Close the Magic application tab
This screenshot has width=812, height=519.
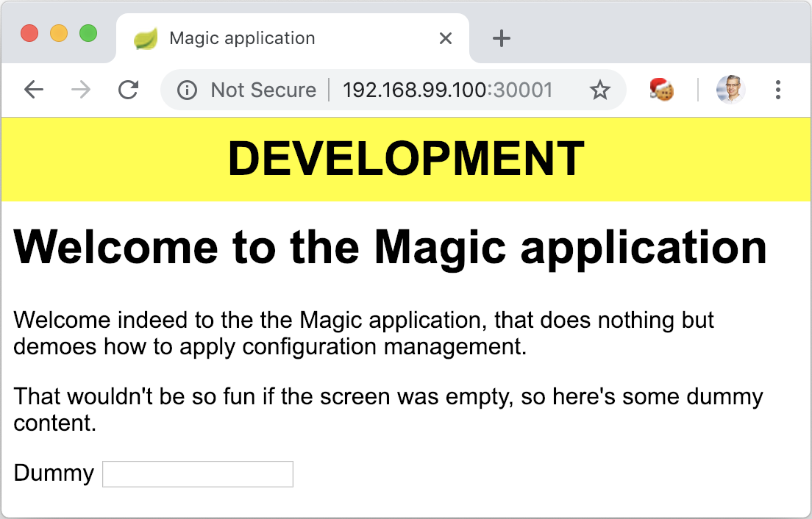point(445,37)
